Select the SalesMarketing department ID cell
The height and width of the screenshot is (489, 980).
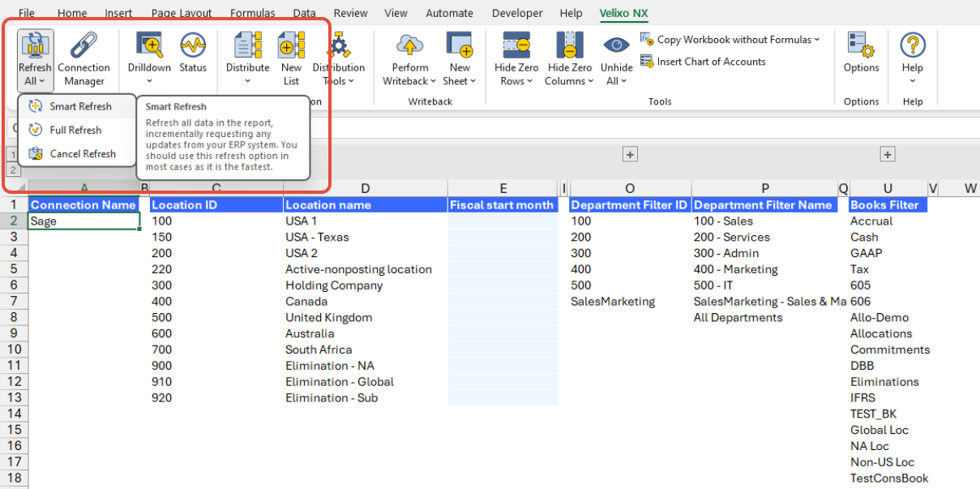pyautogui.click(x=630, y=301)
